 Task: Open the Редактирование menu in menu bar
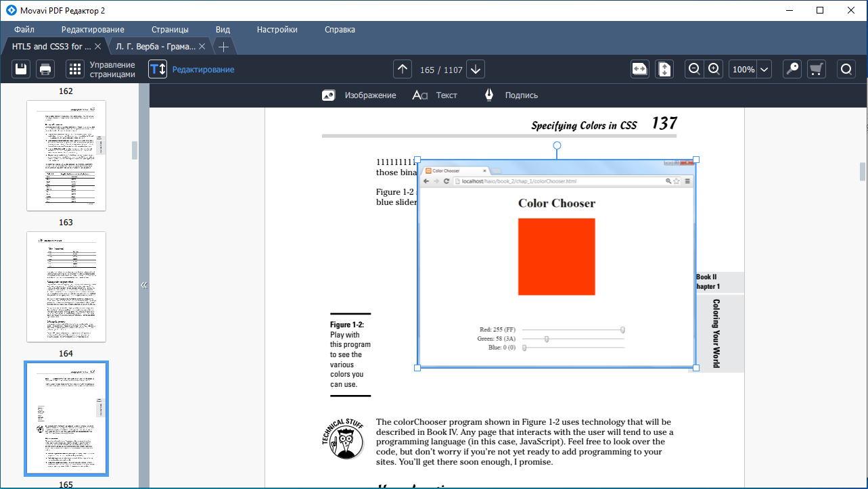[x=93, y=30]
